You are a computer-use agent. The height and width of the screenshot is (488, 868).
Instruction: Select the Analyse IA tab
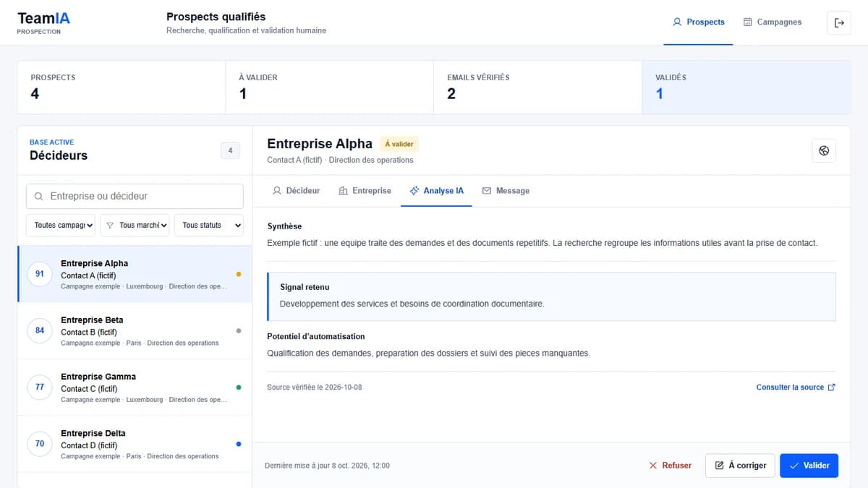tap(436, 191)
